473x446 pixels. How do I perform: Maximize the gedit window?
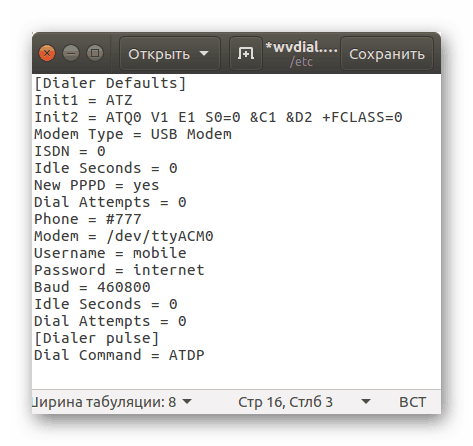pos(95,53)
